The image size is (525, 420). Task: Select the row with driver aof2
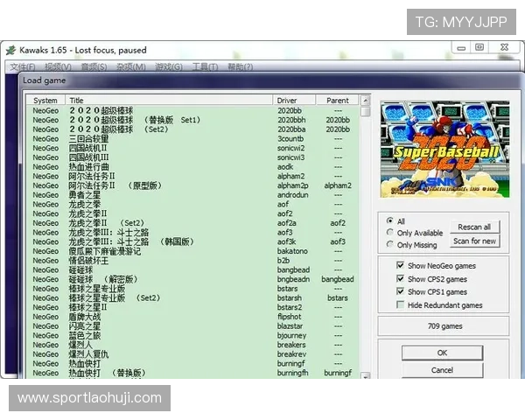[192, 213]
